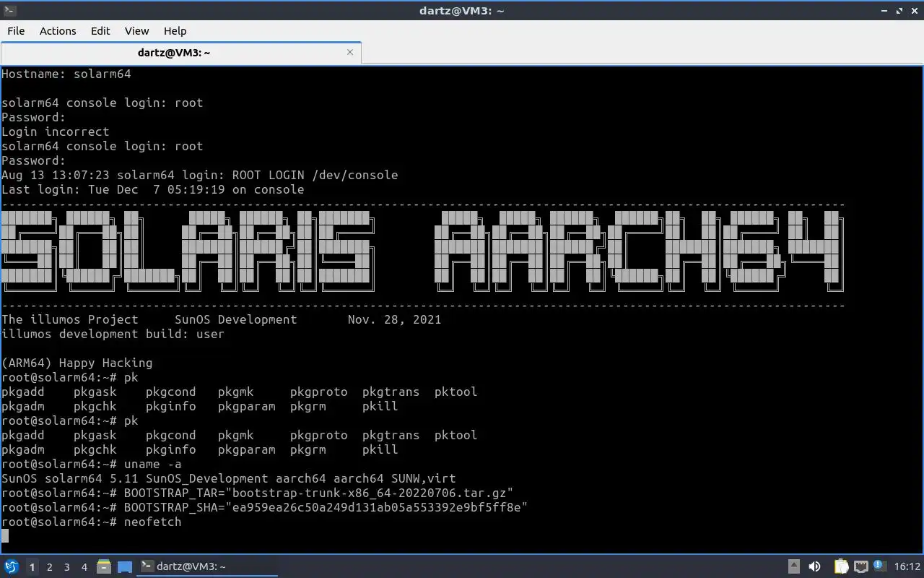Click the show desktop icon in taskbar
Screen dimensions: 924x578
coord(124,566)
